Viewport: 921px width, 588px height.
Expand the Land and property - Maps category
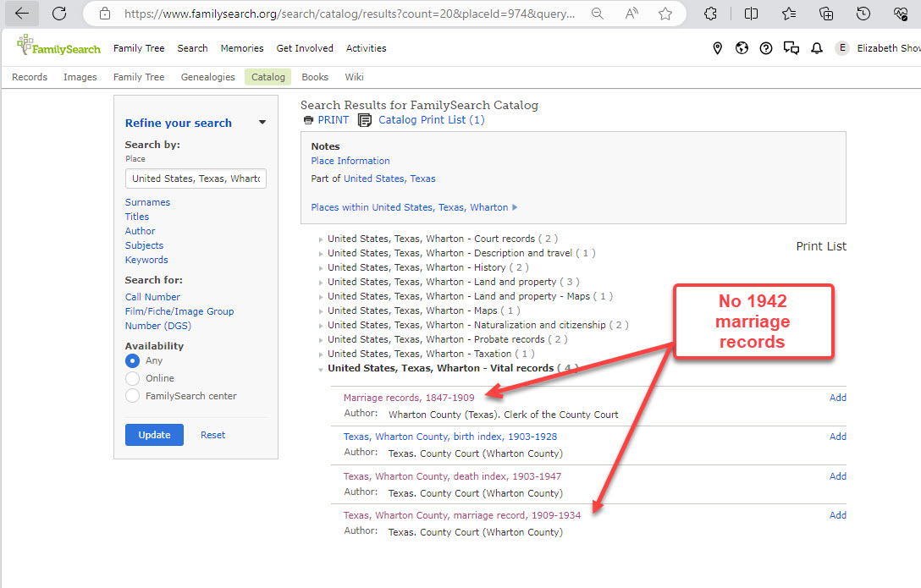point(321,297)
